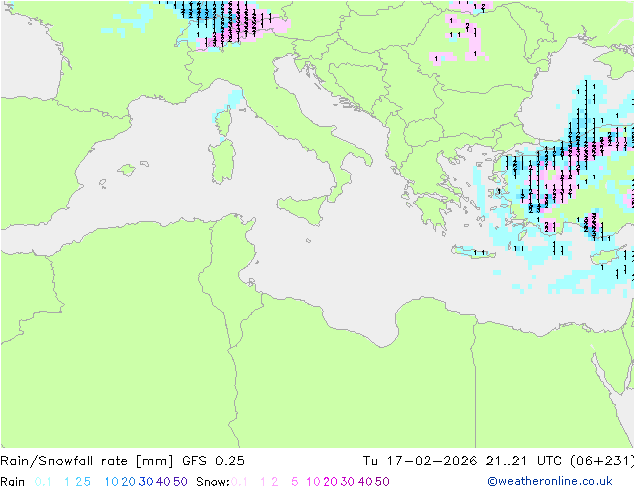Click the 'Rain' legend label
Screen dimensions: 634x490
pyautogui.click(x=13, y=482)
